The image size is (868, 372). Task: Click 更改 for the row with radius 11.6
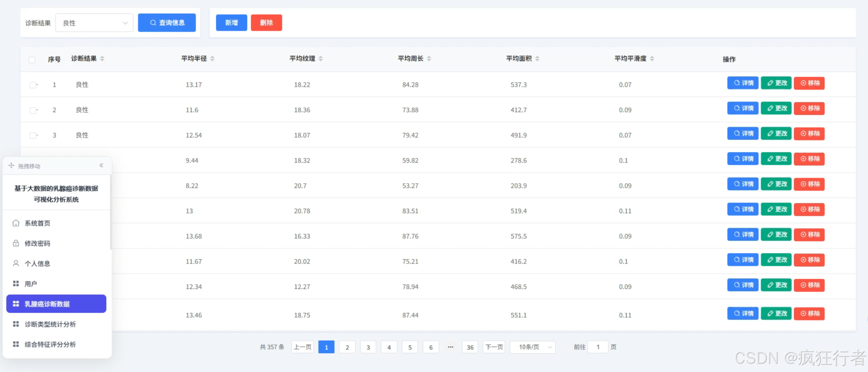(x=776, y=108)
